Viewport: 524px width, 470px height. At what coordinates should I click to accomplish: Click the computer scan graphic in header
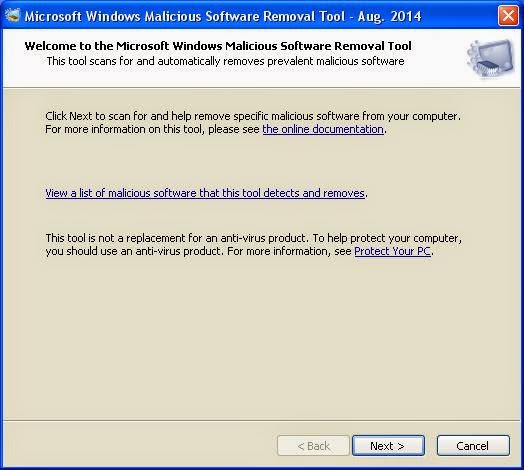[x=491, y=59]
